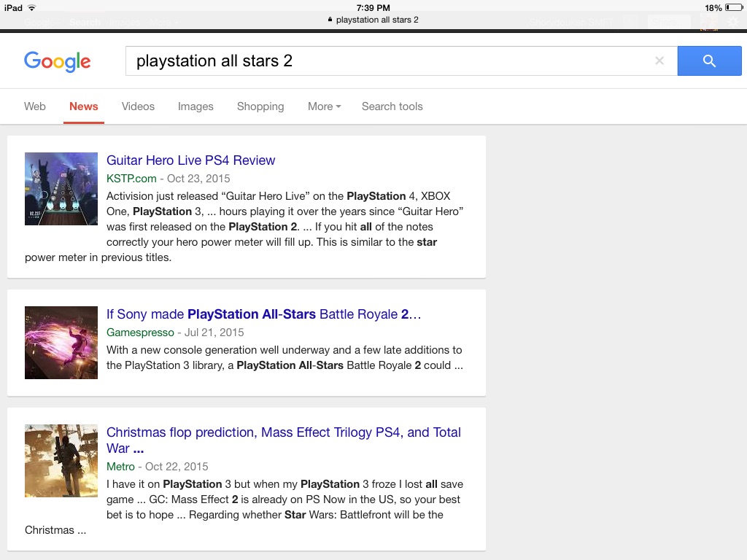Click the Guitar Hero Live thumbnail image

click(61, 189)
